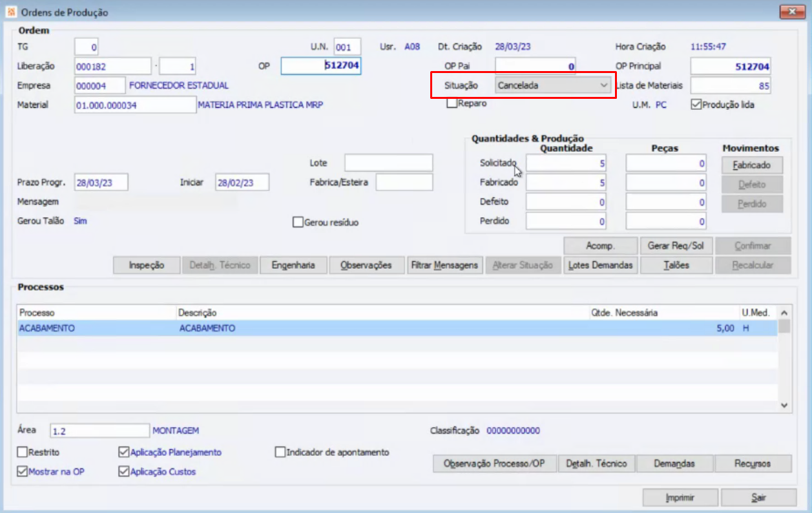Image resolution: width=812 pixels, height=513 pixels.
Task: Click the Lista de Materiais field
Action: (731, 85)
